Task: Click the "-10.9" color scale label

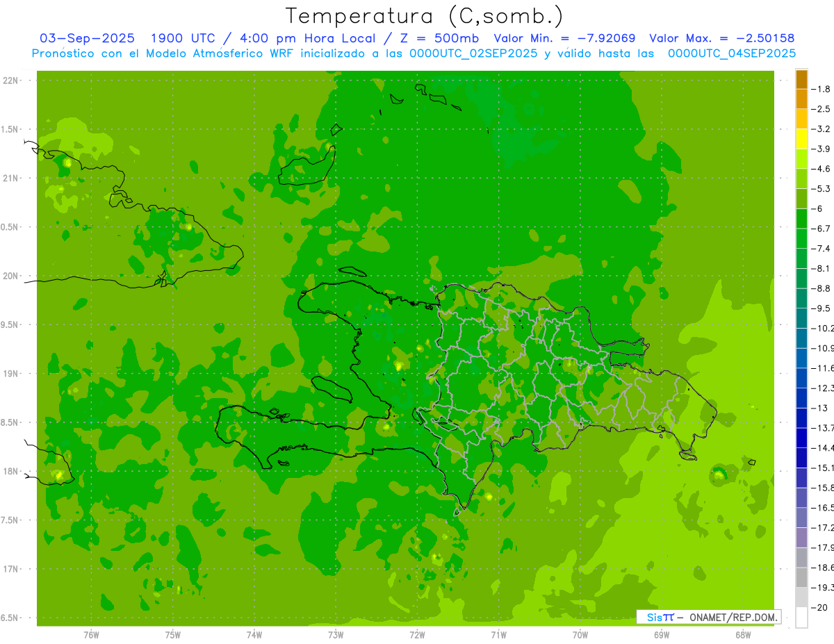Action: pyautogui.click(x=824, y=348)
